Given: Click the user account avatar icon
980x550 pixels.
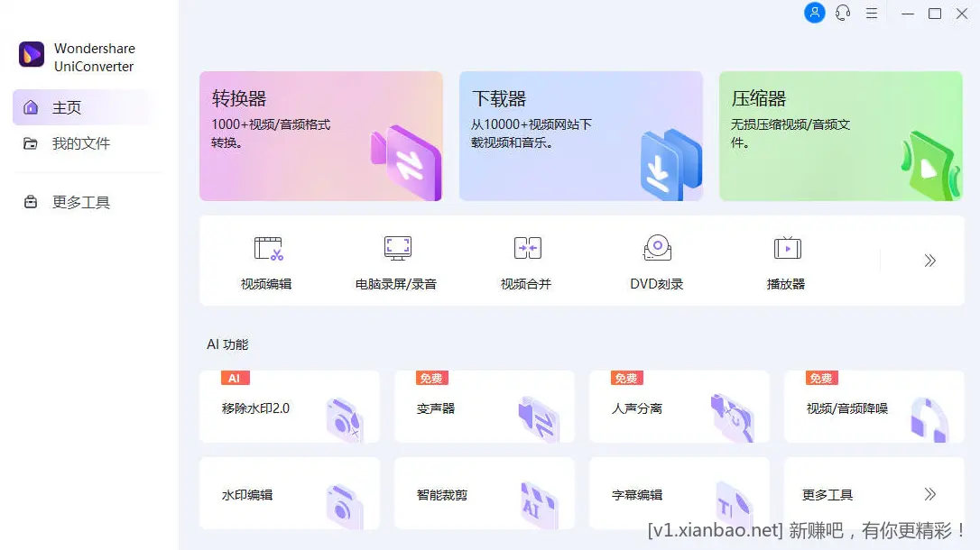Looking at the screenshot, I should pos(815,14).
